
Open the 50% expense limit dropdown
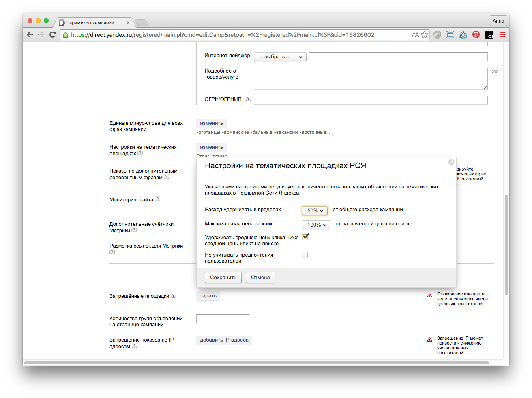click(315, 211)
